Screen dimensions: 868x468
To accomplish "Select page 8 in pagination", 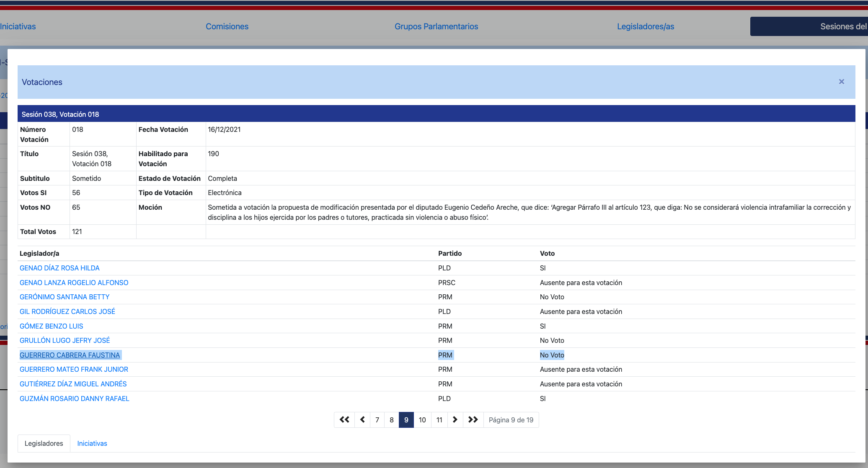I will click(x=392, y=420).
